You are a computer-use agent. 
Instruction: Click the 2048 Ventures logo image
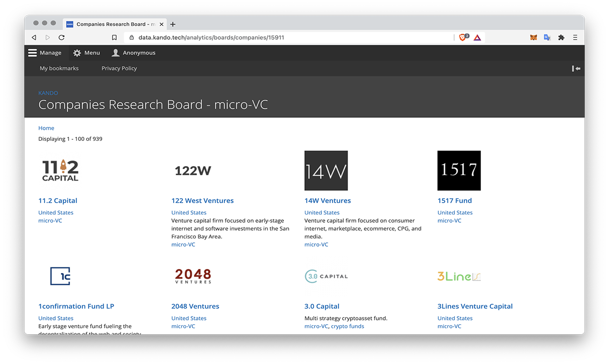[x=193, y=276]
